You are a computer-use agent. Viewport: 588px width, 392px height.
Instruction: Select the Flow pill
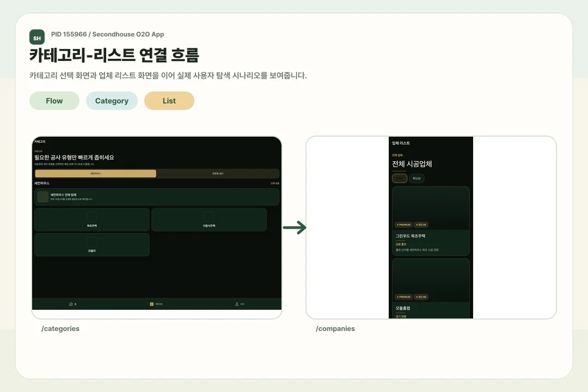54,101
